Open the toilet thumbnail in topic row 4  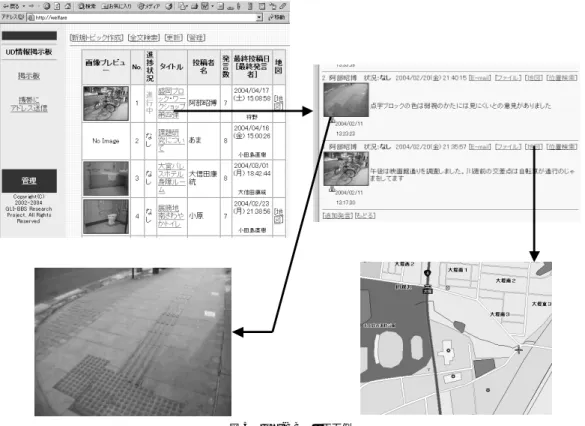point(106,217)
